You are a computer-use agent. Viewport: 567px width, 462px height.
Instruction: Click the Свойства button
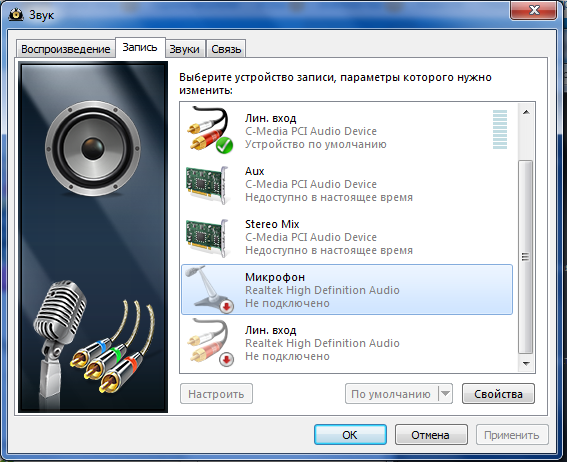(498, 394)
